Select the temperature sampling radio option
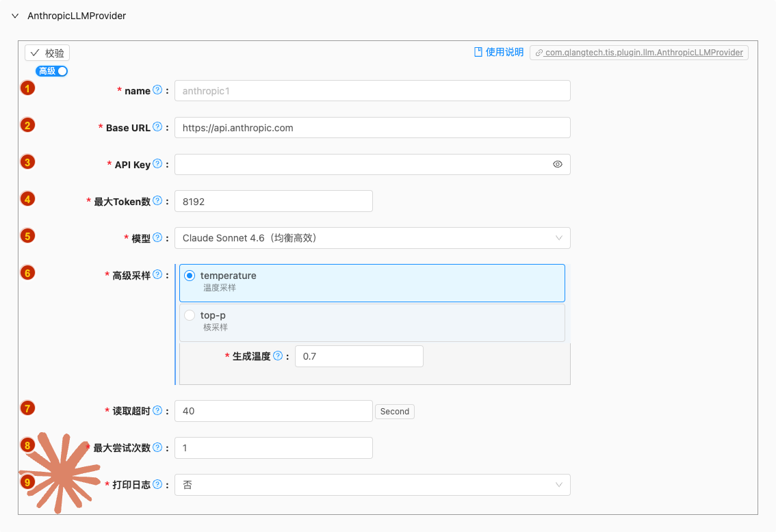The image size is (776, 532). (x=190, y=276)
